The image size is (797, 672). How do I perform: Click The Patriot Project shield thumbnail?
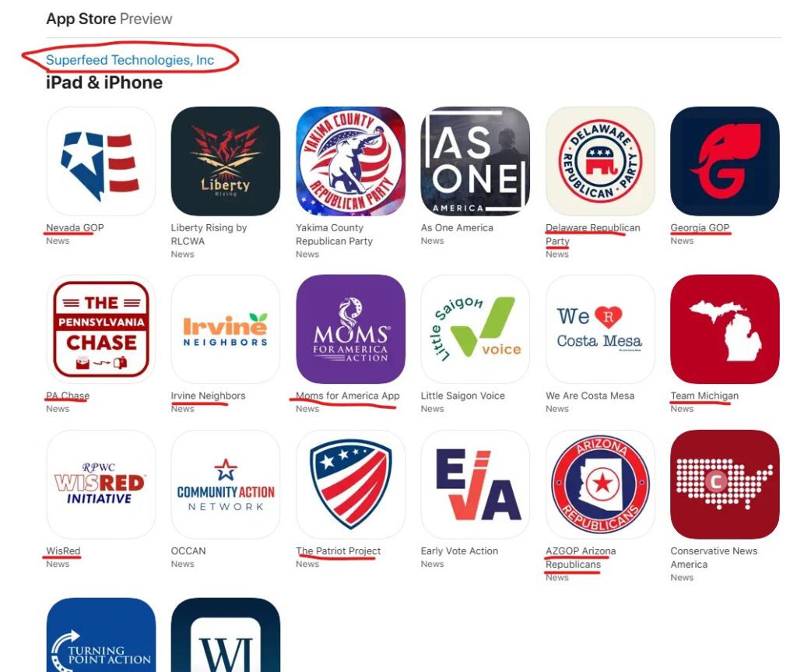351,484
